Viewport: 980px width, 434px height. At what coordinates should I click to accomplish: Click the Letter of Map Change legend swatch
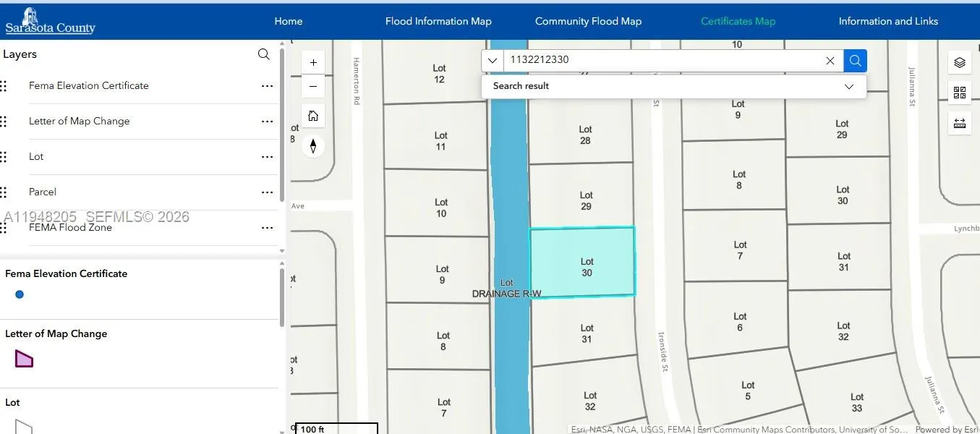pyautogui.click(x=24, y=358)
